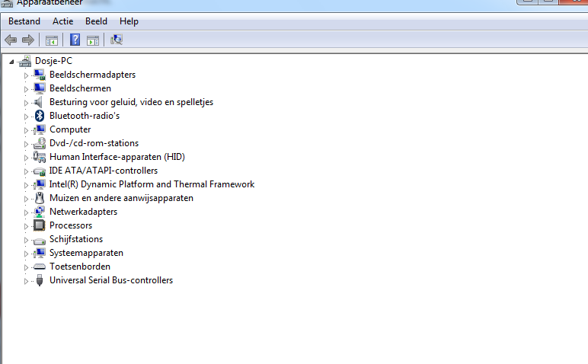Click the Human Interface-apparaten icon
This screenshot has width=588, height=364.
point(40,157)
